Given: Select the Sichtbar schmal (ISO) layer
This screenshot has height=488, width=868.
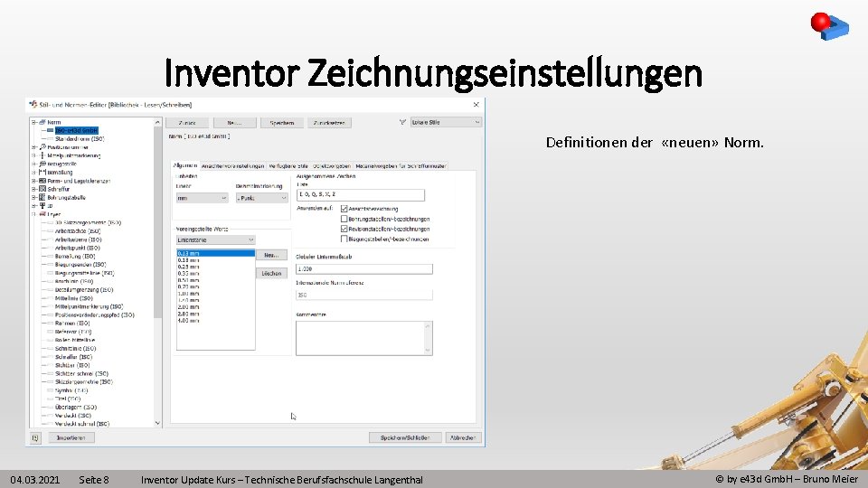Looking at the screenshot, I should pyautogui.click(x=81, y=373).
